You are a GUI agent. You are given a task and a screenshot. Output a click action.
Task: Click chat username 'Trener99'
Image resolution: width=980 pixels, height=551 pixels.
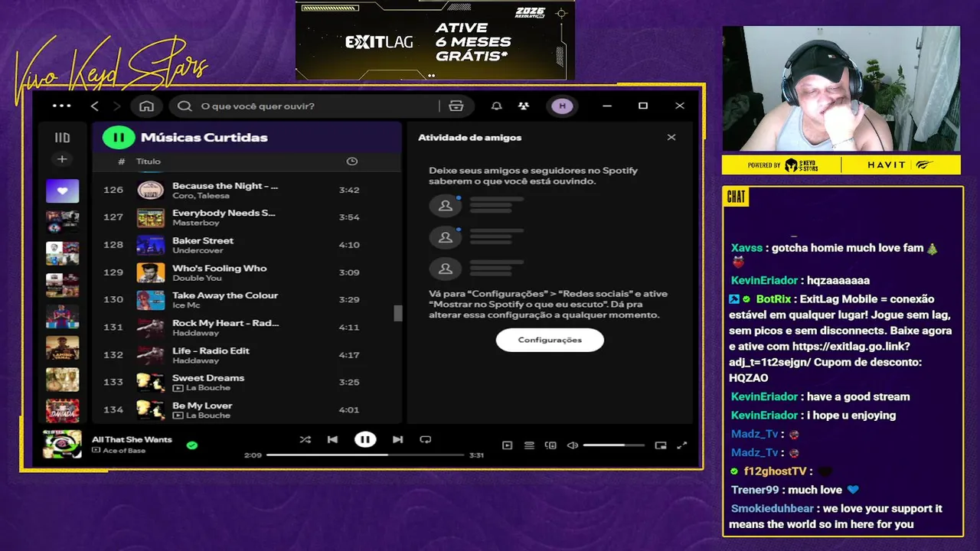click(x=755, y=490)
